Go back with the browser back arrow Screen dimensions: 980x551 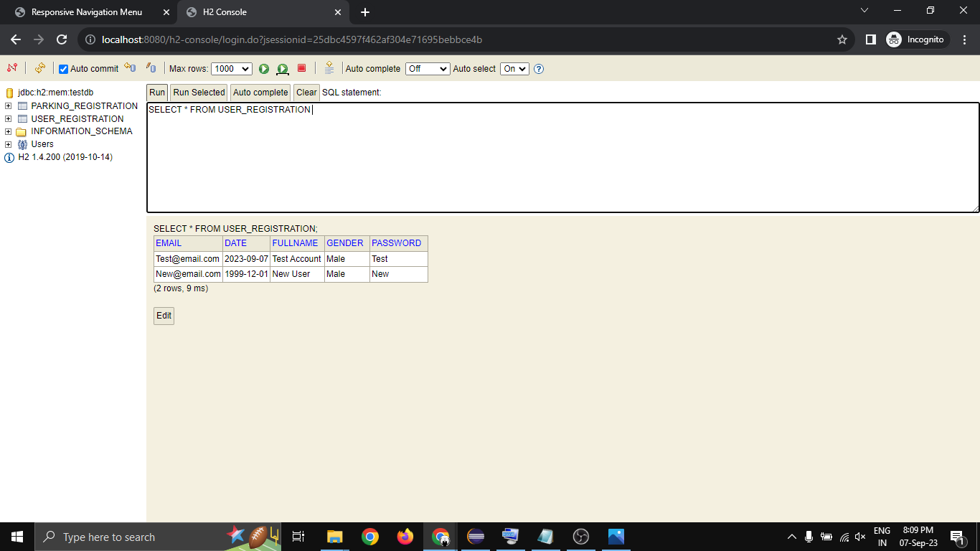tap(16, 39)
